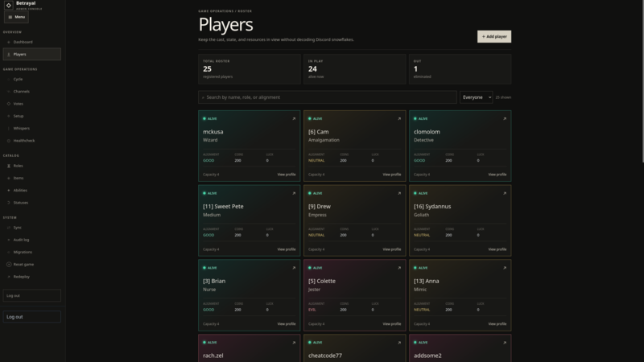Open [11] Sweet Pete card arrow icon
This screenshot has height=362, width=644.
[294, 193]
